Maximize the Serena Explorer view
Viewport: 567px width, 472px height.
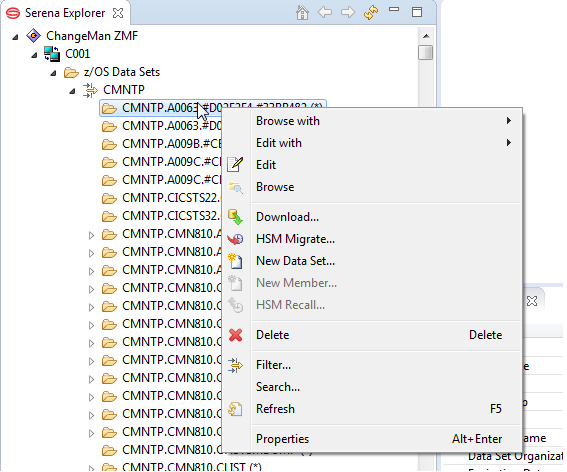tap(417, 12)
